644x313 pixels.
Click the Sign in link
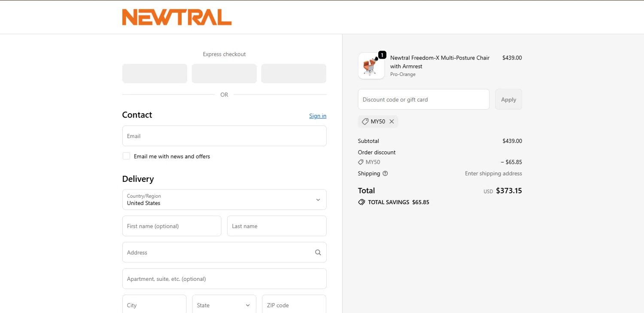318,116
